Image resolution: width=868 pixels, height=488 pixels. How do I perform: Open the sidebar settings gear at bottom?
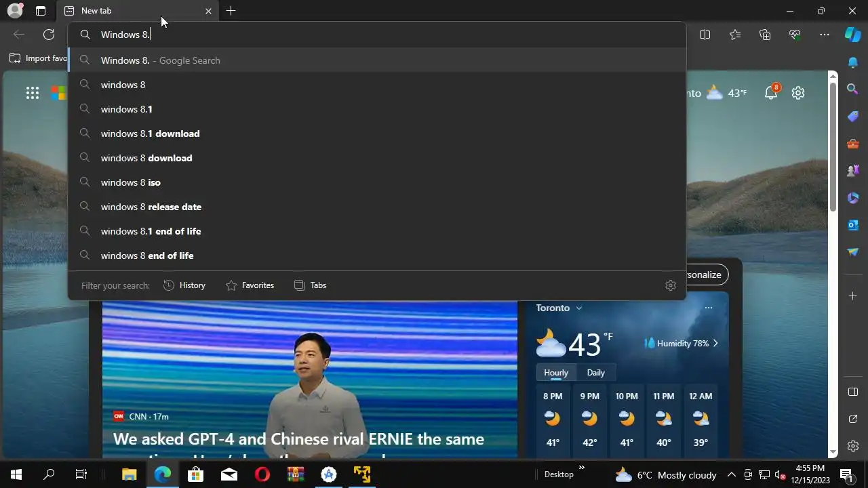click(x=853, y=446)
